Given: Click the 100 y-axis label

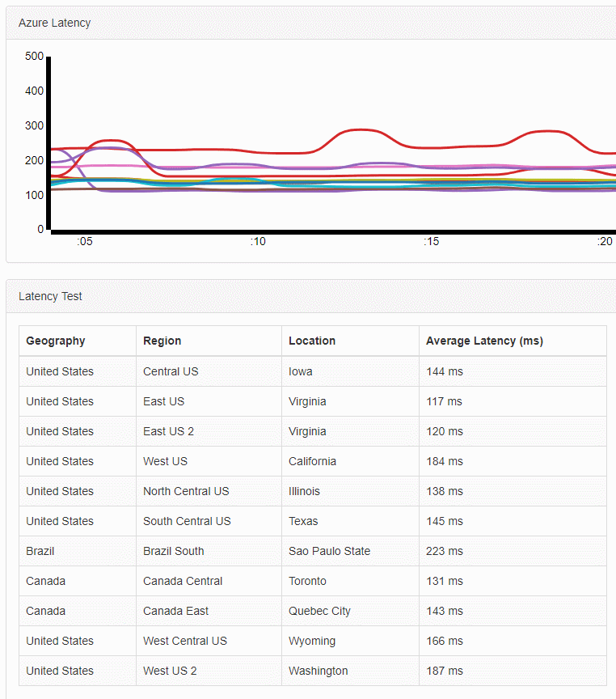Looking at the screenshot, I should [34, 195].
